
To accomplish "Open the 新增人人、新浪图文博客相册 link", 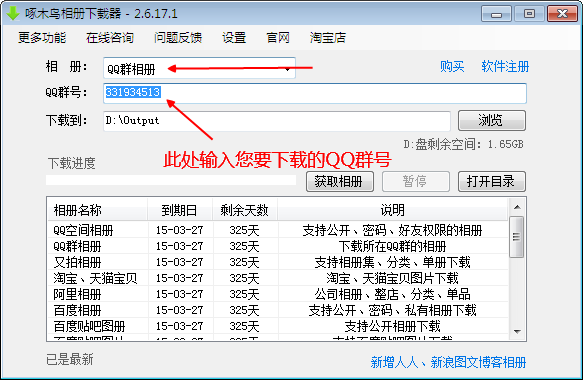I will (448, 362).
